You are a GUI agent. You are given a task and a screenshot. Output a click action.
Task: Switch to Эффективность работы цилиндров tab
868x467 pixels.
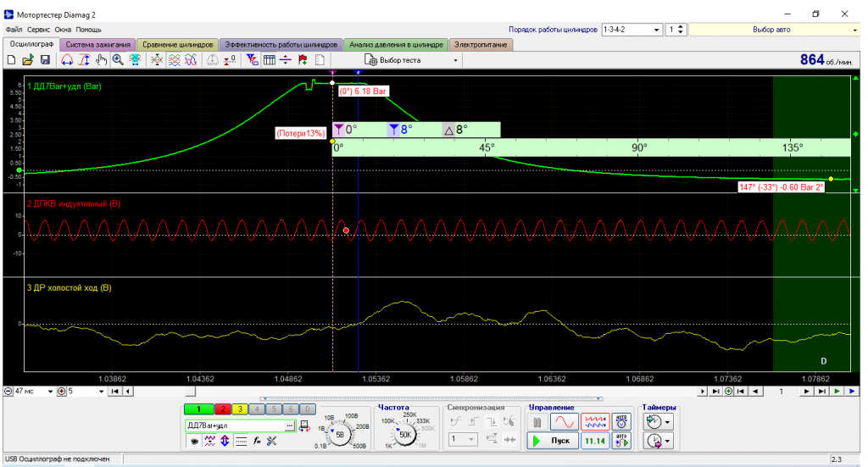281,45
